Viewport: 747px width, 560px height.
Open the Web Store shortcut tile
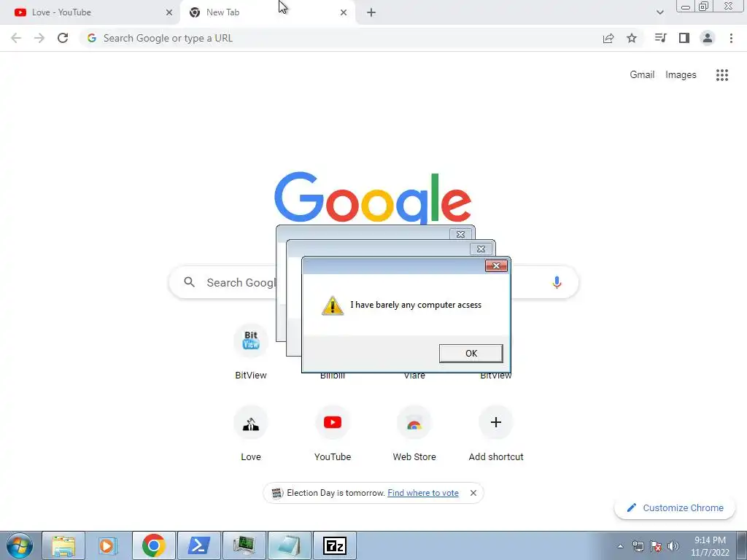[414, 434]
